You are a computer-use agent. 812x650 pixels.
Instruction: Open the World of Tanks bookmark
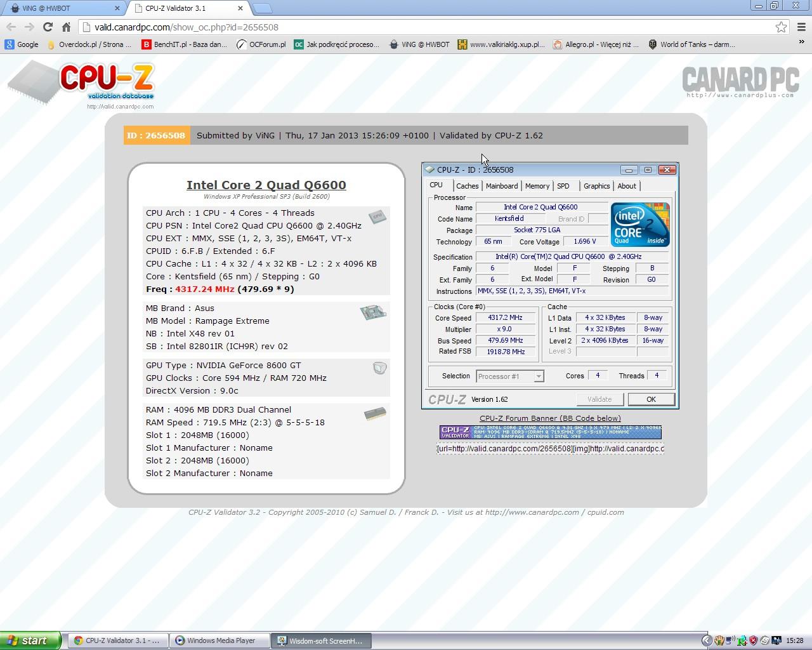tap(691, 44)
